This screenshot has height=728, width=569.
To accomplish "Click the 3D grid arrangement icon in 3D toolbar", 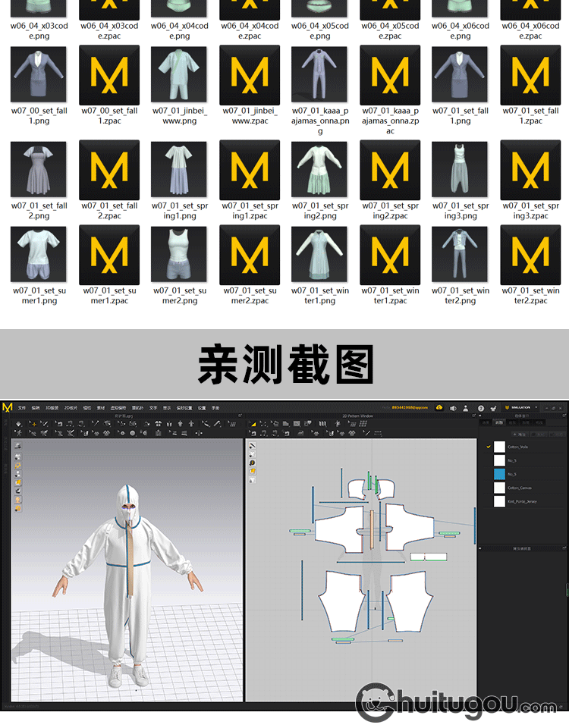I will click(x=232, y=423).
